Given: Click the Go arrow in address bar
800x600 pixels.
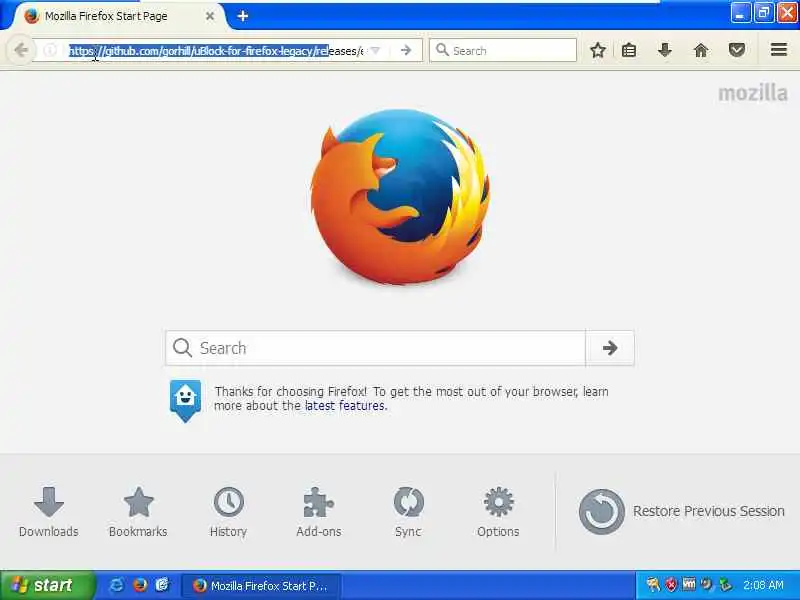Looking at the screenshot, I should tap(406, 50).
